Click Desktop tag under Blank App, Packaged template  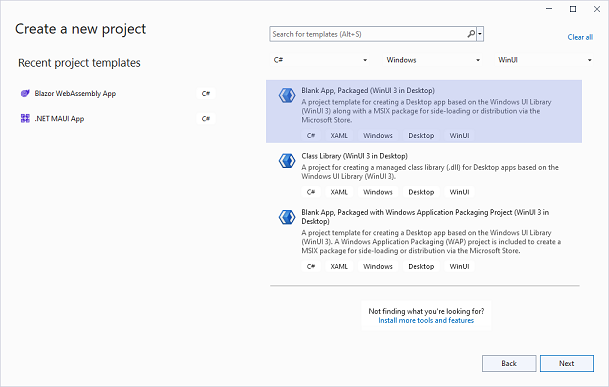(x=421, y=136)
